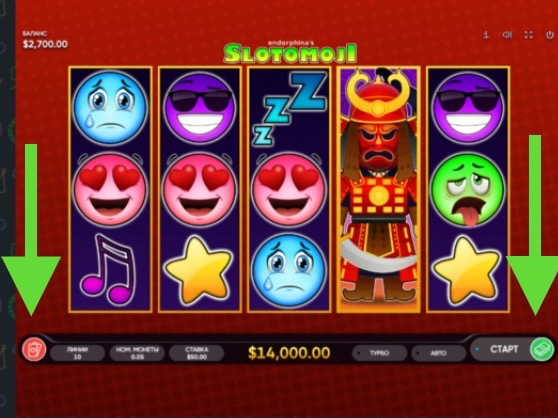
Task: Mute the game sound speaker icon
Action: (x=507, y=35)
